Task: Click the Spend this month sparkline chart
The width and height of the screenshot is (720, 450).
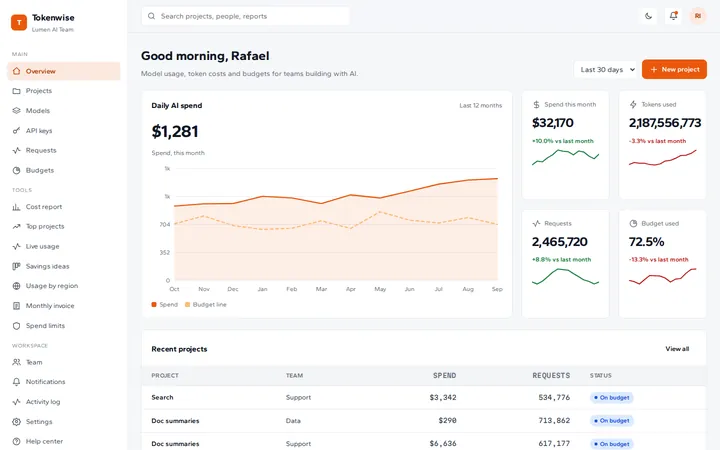Action: [565, 157]
